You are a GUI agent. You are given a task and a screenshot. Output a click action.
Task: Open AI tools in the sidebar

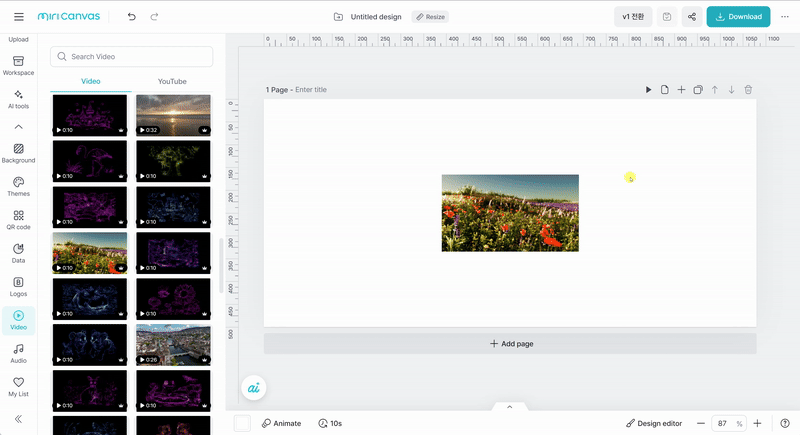pyautogui.click(x=18, y=99)
